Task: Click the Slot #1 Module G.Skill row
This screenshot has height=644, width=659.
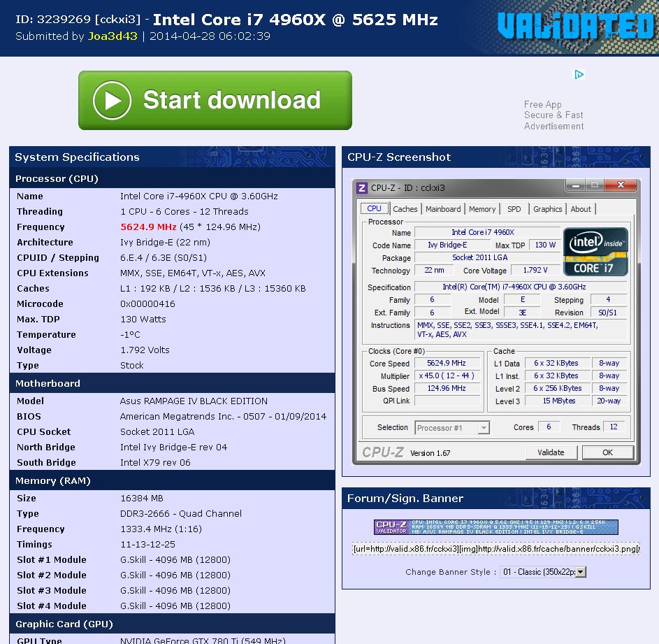Action: click(172, 560)
